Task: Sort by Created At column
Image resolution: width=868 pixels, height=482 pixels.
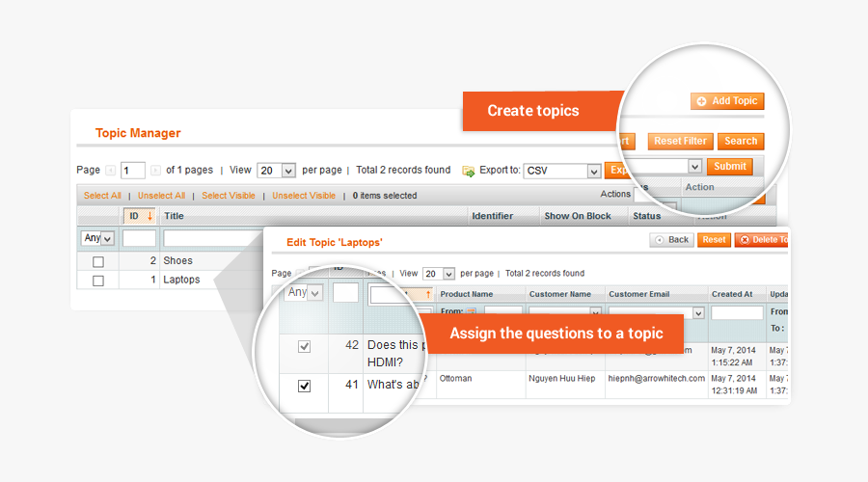Action: (732, 294)
